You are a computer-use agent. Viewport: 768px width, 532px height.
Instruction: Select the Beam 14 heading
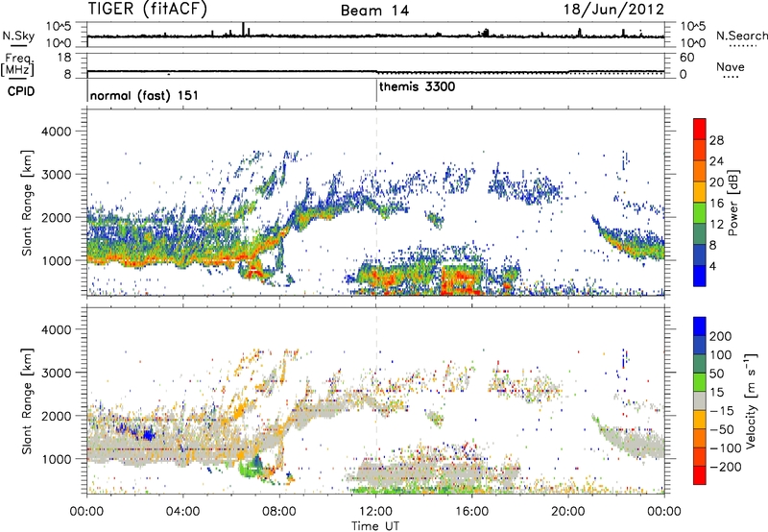375,11
